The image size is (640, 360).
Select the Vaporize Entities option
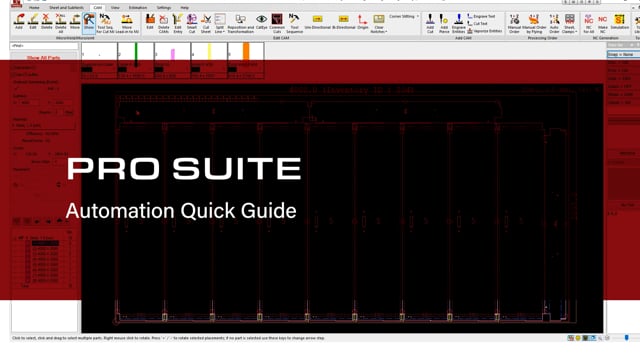pos(484,31)
